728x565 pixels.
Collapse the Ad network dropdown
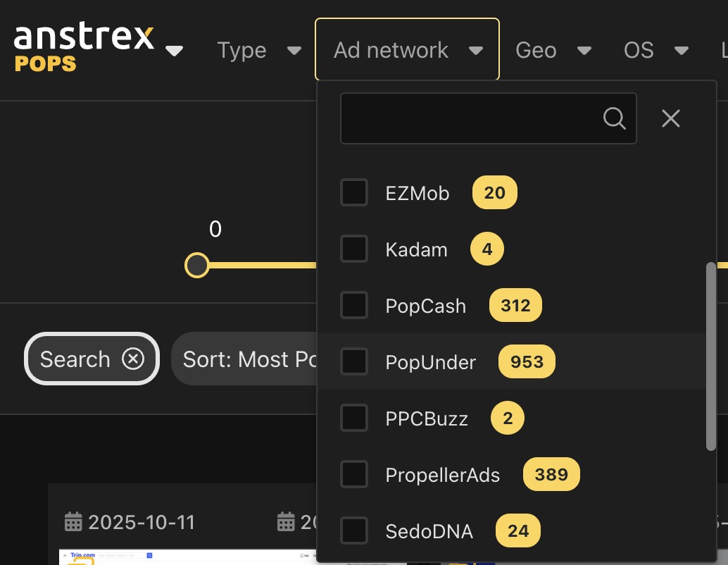pyautogui.click(x=407, y=49)
